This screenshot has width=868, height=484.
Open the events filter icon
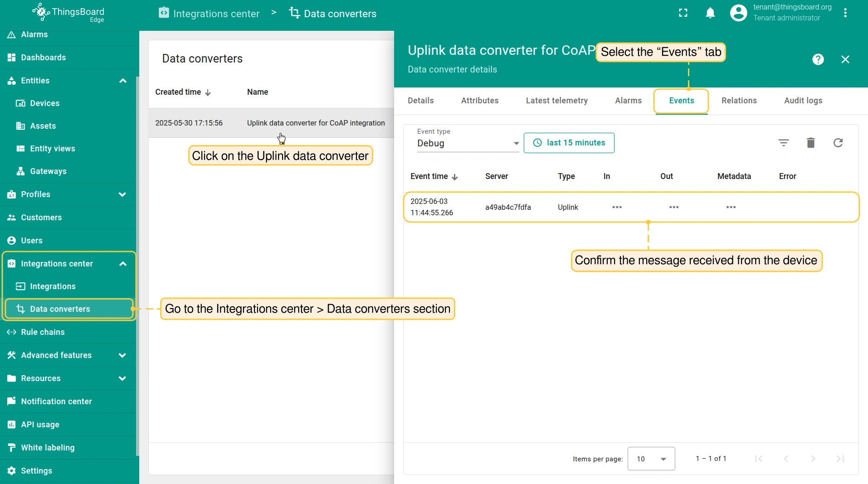(783, 143)
